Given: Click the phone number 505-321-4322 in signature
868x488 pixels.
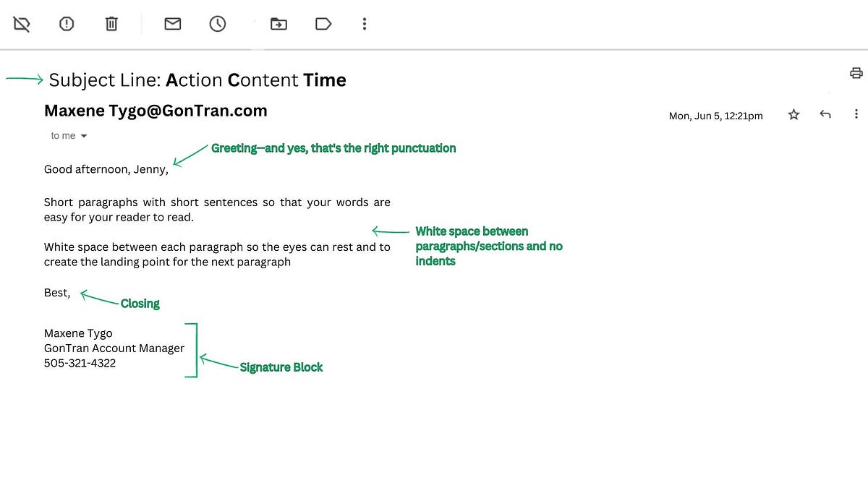Looking at the screenshot, I should [x=80, y=363].
